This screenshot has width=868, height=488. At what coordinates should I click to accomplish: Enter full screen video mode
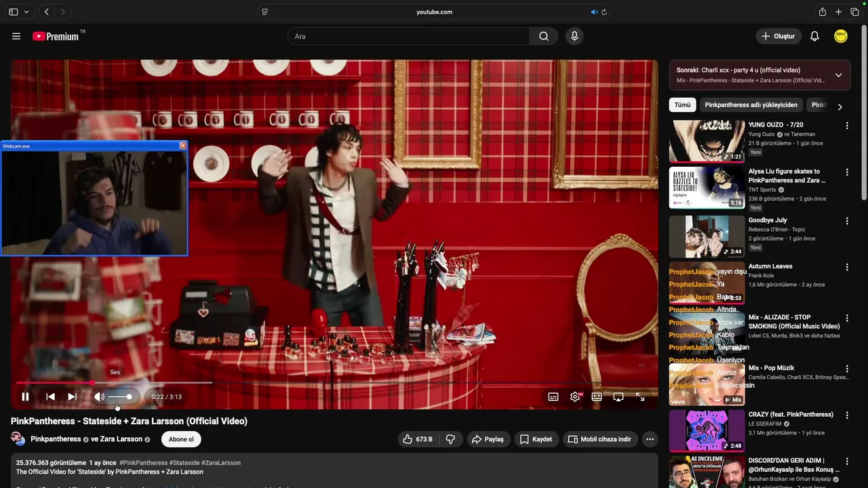coord(640,396)
